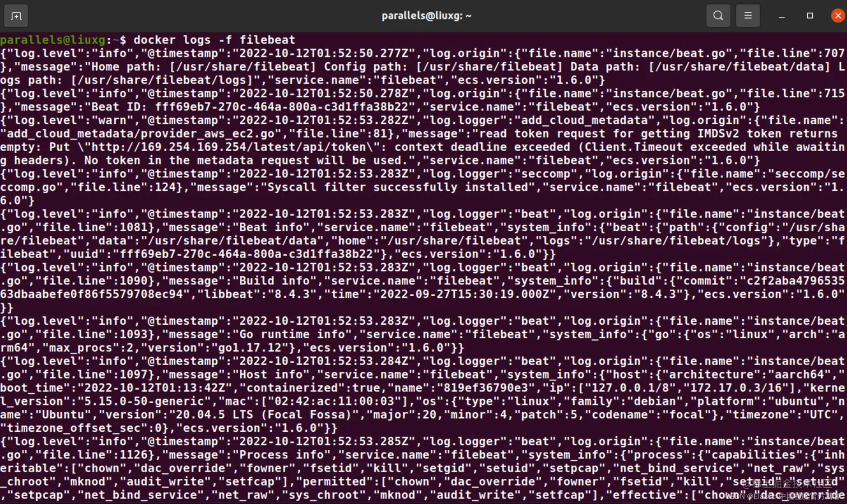Close the terminal window
The width and height of the screenshot is (847, 504).
[x=838, y=16]
